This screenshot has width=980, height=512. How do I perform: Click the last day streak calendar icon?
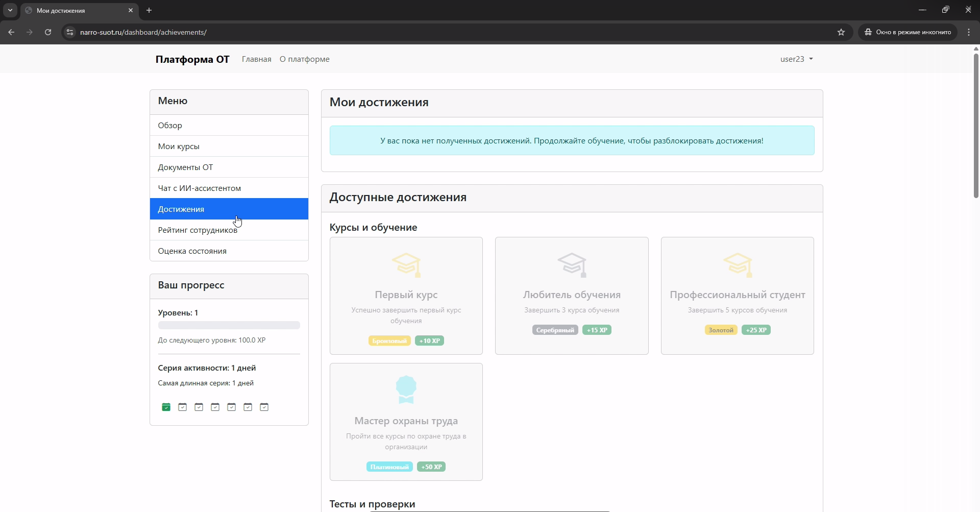coord(264,407)
